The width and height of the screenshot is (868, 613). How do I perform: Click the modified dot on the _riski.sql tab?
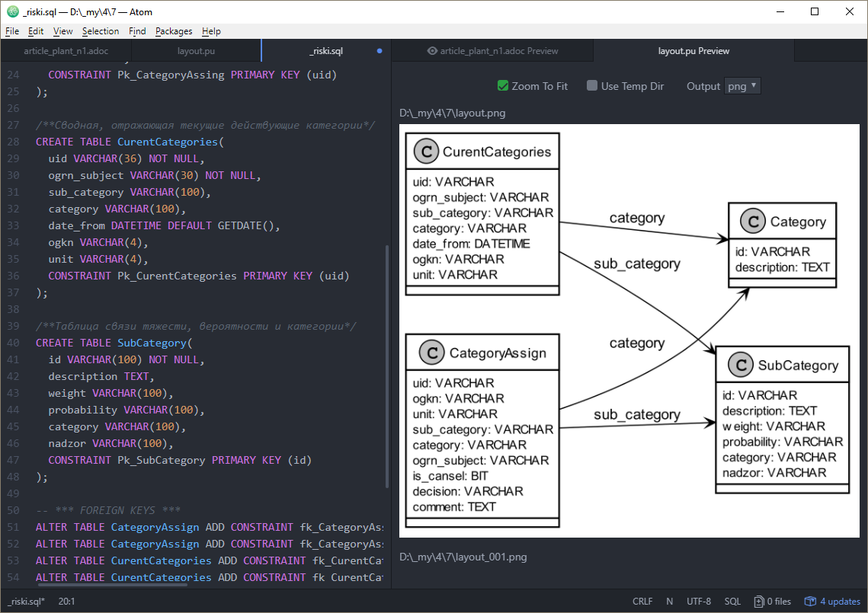(380, 51)
